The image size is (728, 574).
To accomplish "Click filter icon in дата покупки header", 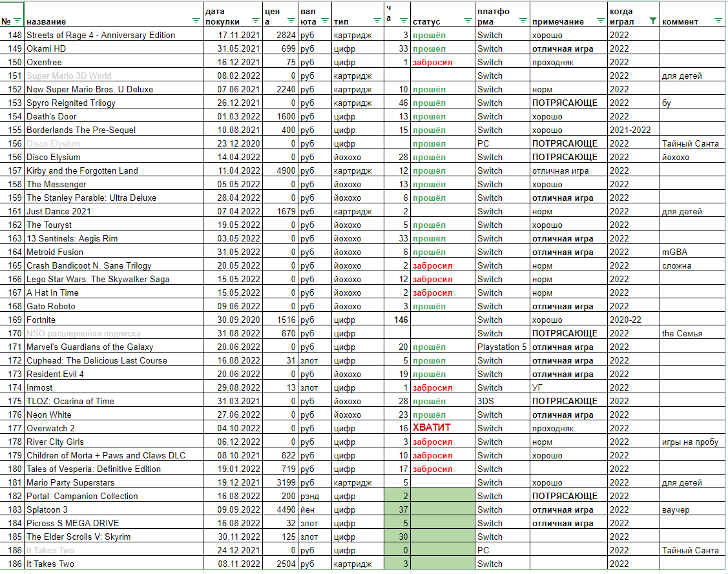I will [255, 21].
